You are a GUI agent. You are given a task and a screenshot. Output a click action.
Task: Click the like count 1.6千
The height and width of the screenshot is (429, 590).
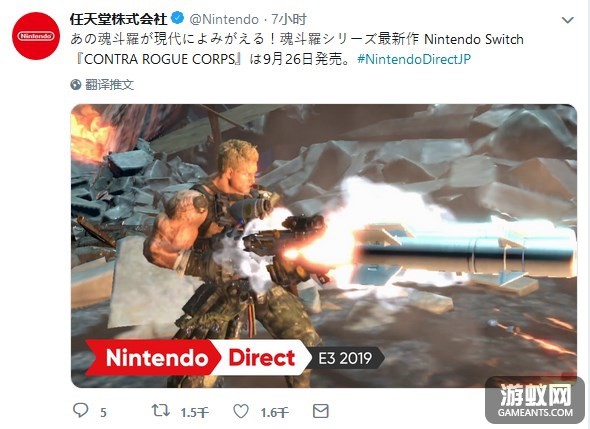pos(274,412)
